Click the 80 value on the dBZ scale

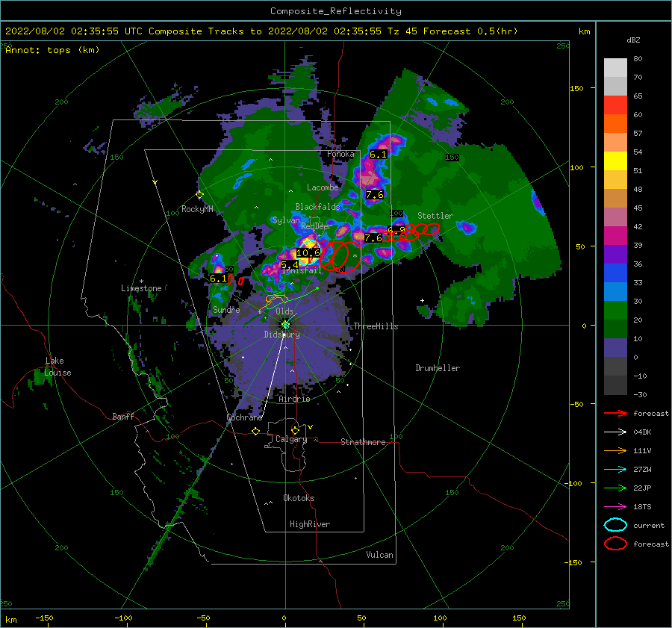[x=638, y=58]
